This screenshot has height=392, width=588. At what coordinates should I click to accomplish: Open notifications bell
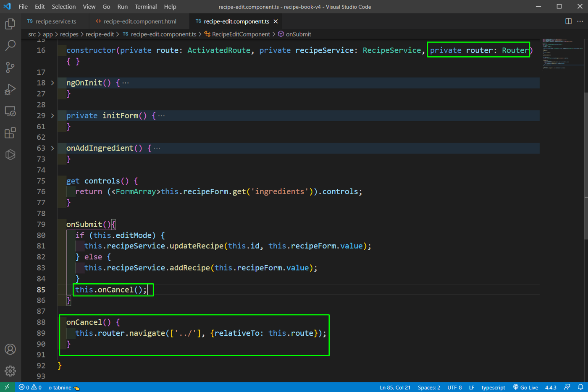580,387
